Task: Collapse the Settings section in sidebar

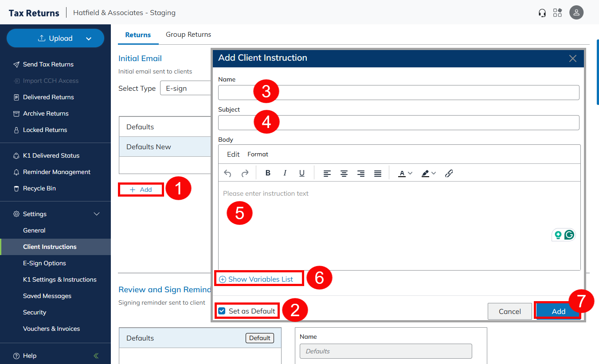Action: [97, 214]
